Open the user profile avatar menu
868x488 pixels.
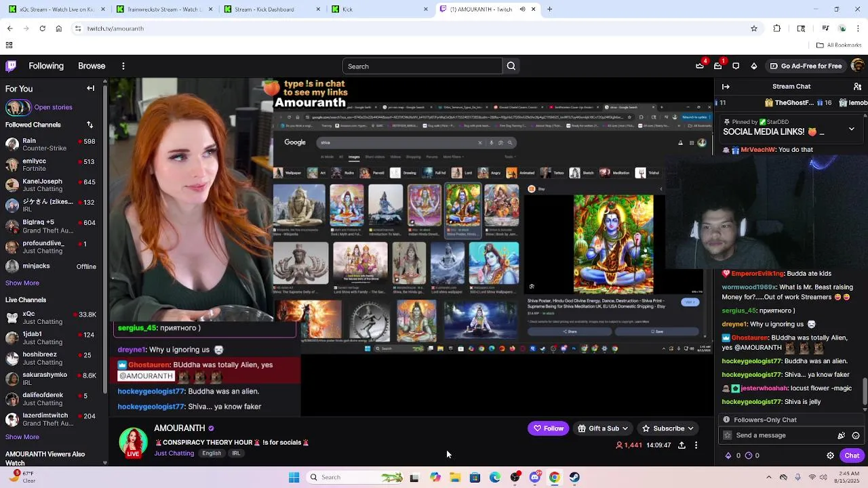857,66
